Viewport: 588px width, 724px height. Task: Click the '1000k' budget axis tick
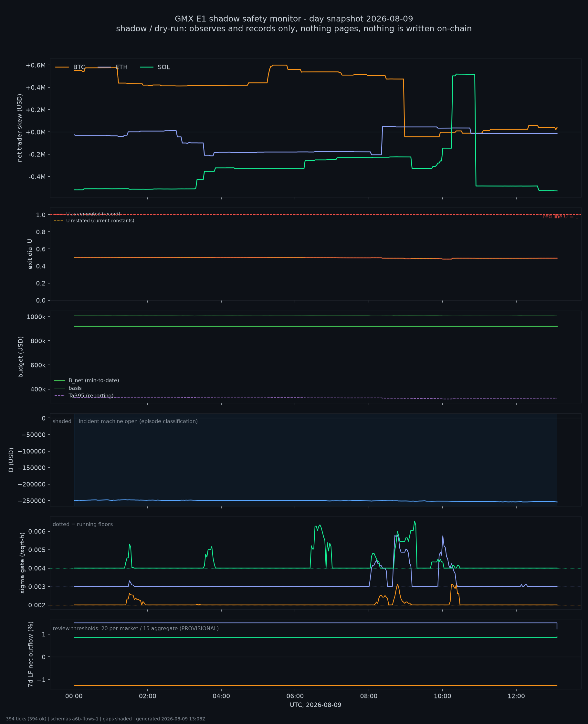tap(36, 317)
